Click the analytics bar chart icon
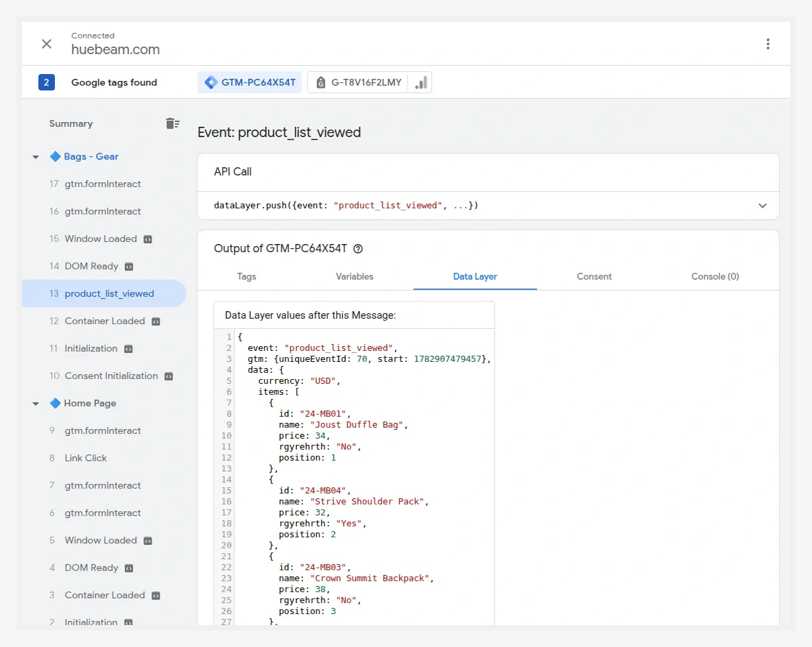Screen dimensions: 812x647 pos(421,82)
